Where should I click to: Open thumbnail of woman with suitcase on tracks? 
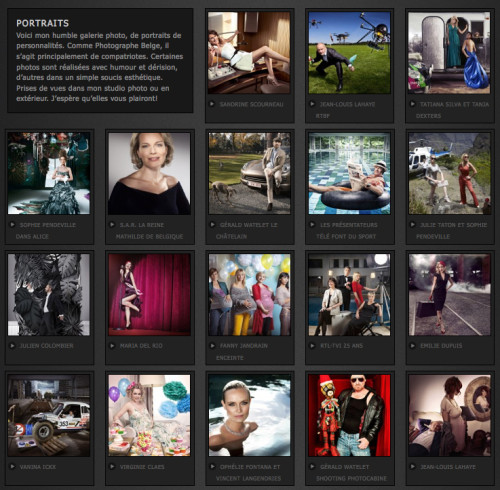[450, 295]
